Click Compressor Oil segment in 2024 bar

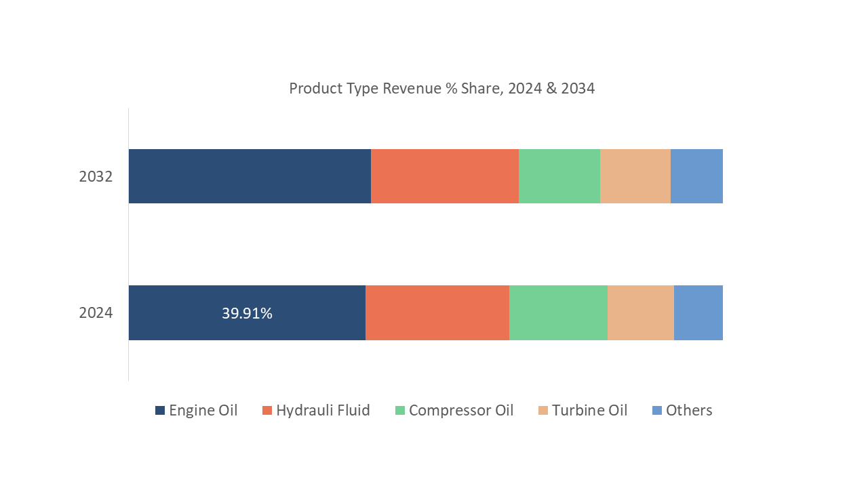tap(558, 312)
